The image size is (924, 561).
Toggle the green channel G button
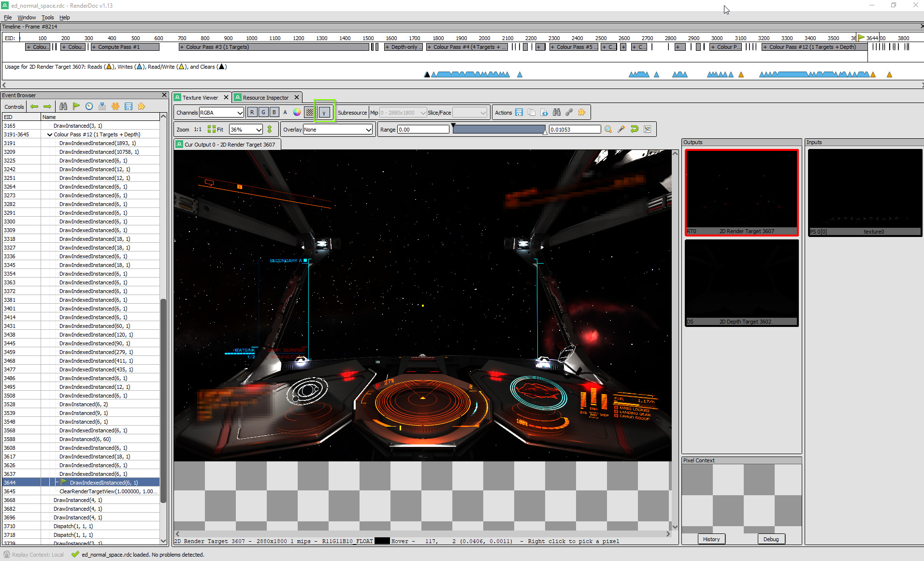(263, 112)
